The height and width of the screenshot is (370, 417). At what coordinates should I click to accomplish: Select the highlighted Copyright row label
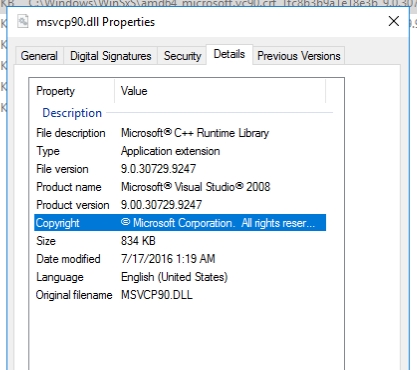(x=58, y=223)
